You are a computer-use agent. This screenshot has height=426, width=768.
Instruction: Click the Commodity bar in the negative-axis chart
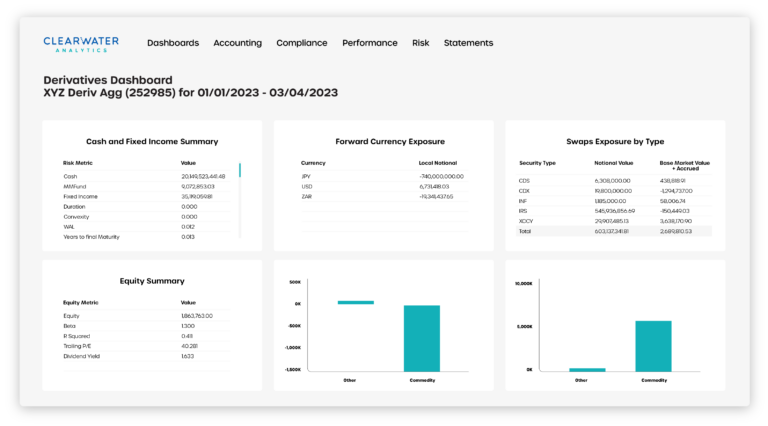pos(421,338)
